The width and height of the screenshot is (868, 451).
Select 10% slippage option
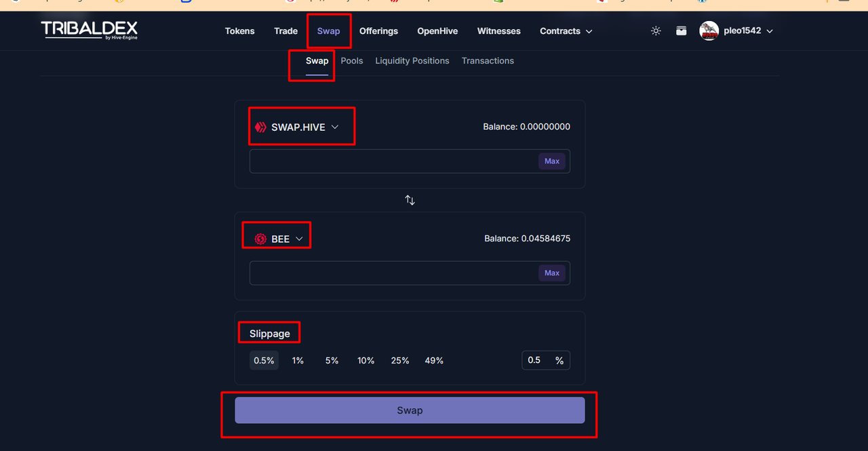pyautogui.click(x=366, y=361)
